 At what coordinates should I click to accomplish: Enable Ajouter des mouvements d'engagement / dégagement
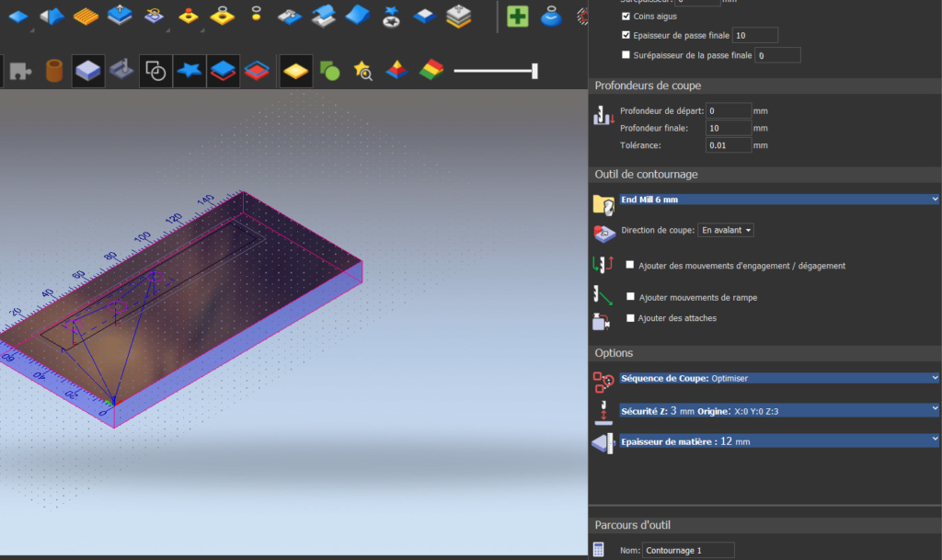coord(629,265)
